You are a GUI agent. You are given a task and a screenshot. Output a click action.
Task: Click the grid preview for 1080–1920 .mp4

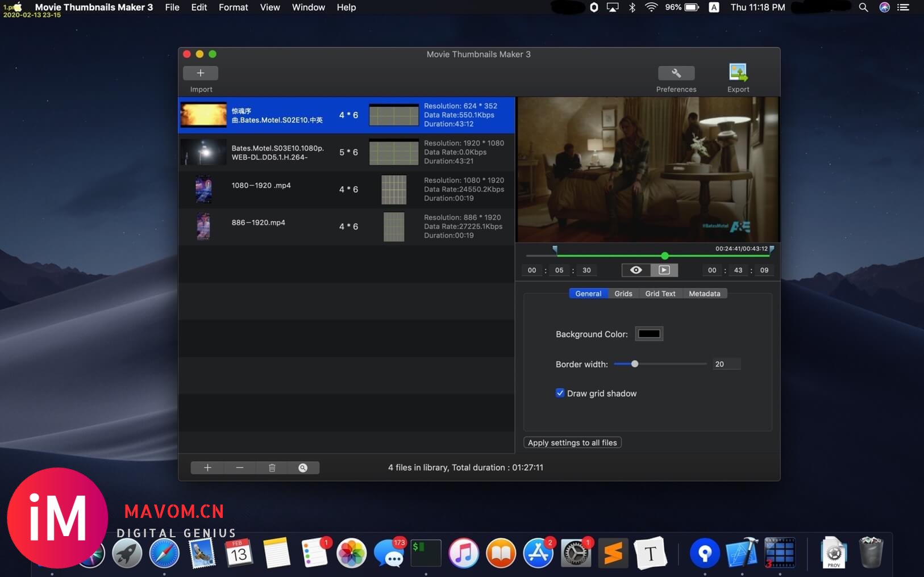(394, 189)
